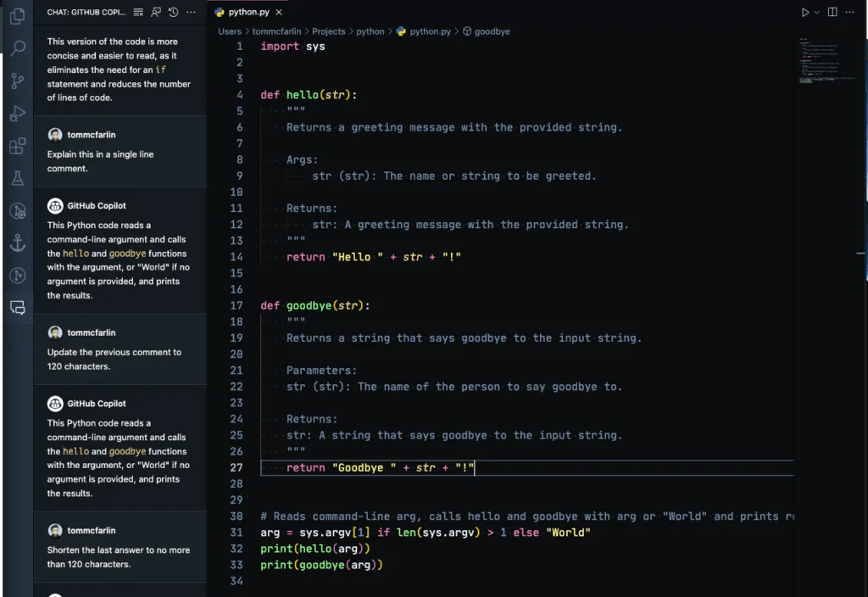The width and height of the screenshot is (868, 597).
Task: Click the anchor icon in activity bar
Action: [17, 243]
